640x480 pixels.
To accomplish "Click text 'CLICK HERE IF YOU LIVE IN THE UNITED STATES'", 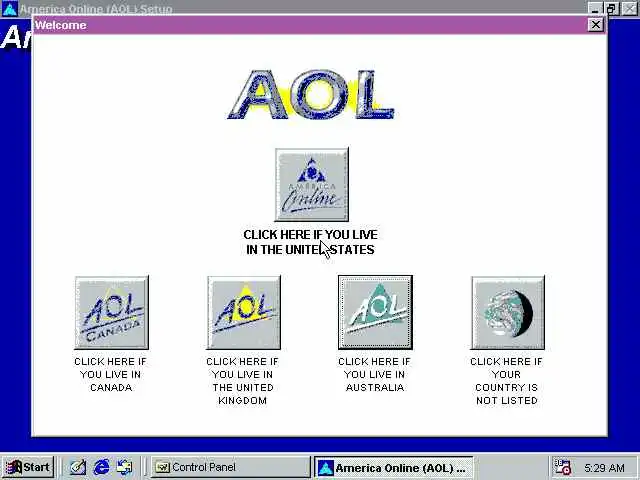I will point(310,242).
